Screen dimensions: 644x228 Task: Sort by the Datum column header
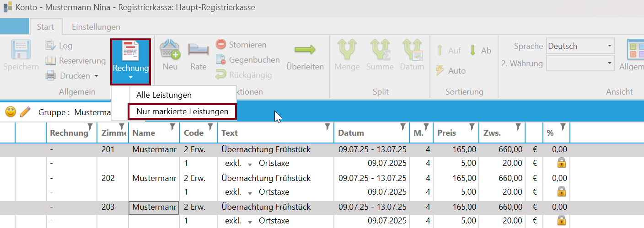coord(351,133)
